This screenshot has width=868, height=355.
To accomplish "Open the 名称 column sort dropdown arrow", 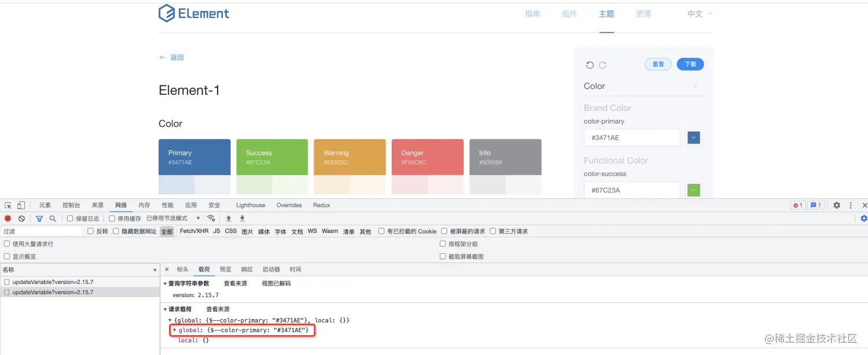I will pos(155,270).
